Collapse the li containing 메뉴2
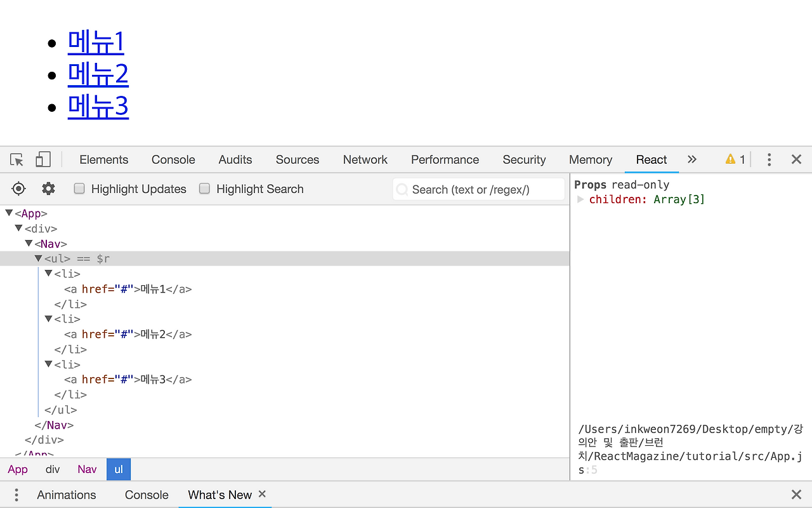The width and height of the screenshot is (812, 508). [x=48, y=319]
